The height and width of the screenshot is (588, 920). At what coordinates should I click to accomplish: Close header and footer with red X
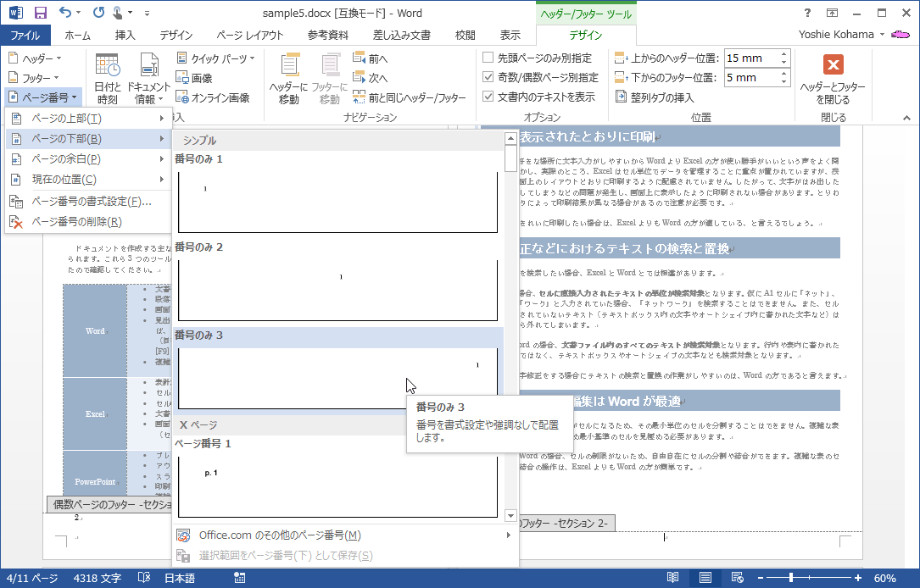(834, 78)
